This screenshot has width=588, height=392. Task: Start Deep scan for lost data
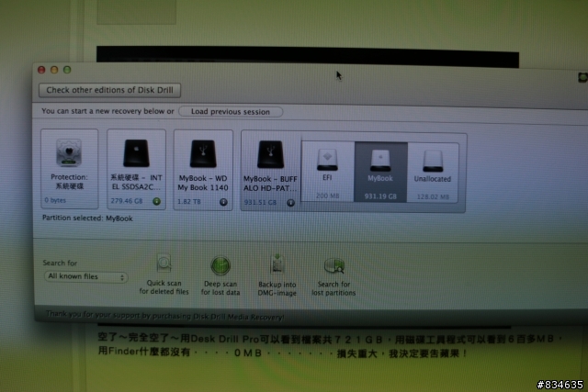220,275
